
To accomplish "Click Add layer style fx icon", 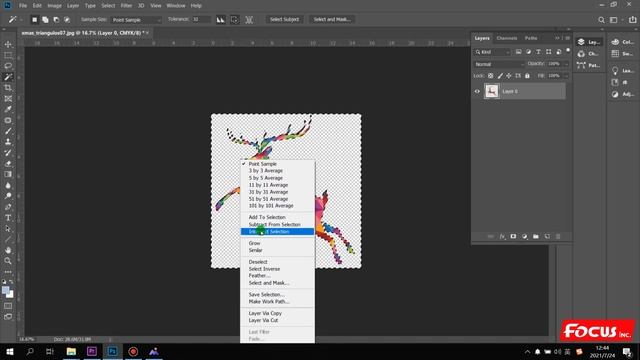I will coord(502,236).
